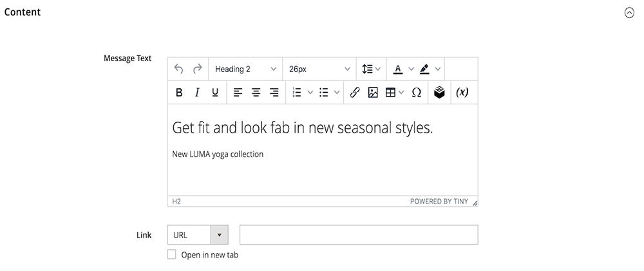Align text to the right

(274, 93)
